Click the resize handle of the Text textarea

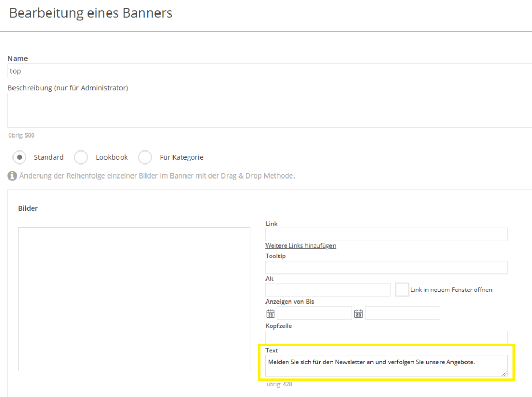click(504, 373)
